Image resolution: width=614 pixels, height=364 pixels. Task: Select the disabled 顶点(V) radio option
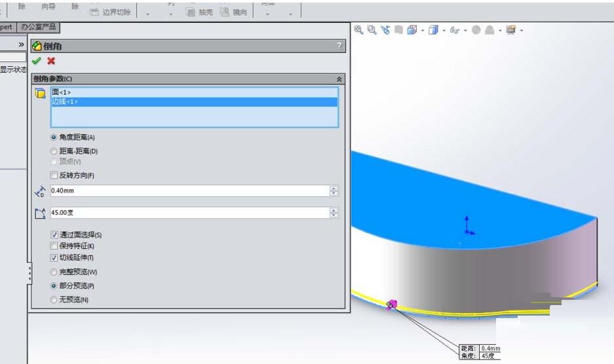pyautogui.click(x=54, y=161)
